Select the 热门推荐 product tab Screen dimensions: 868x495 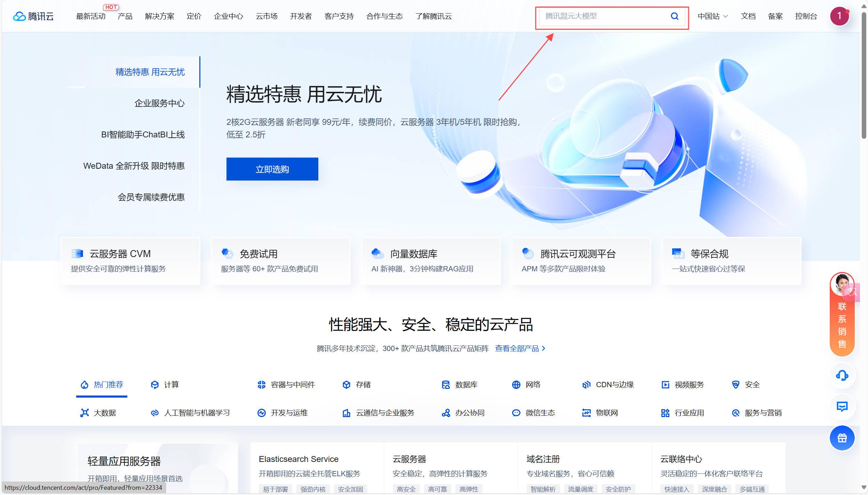click(x=102, y=384)
